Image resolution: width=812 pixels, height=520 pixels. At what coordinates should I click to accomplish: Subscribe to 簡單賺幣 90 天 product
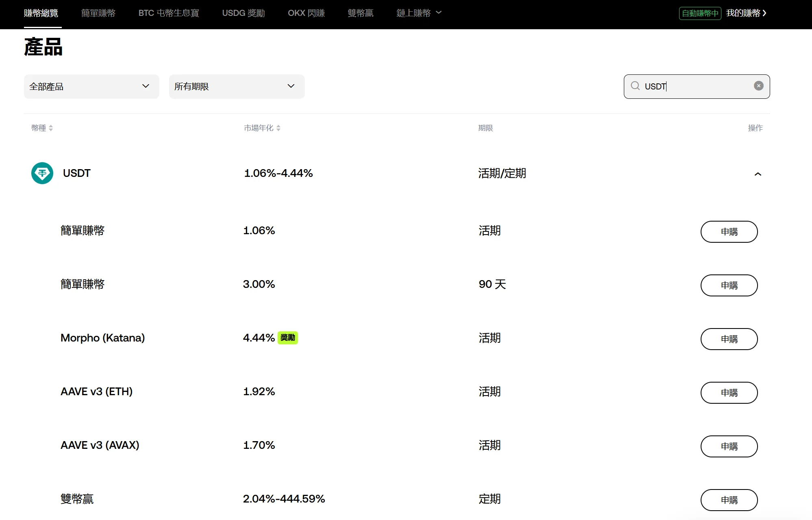[729, 285]
